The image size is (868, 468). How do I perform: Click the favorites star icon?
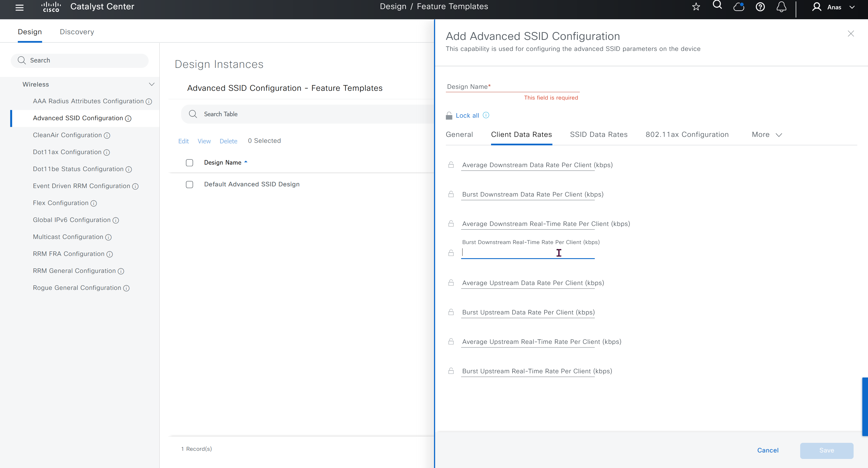click(x=696, y=7)
